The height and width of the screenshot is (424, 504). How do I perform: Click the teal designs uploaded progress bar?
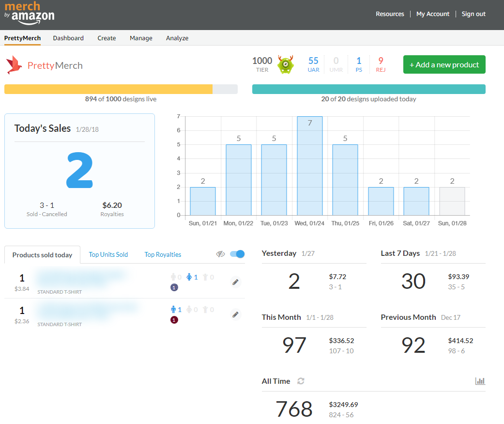click(x=368, y=89)
